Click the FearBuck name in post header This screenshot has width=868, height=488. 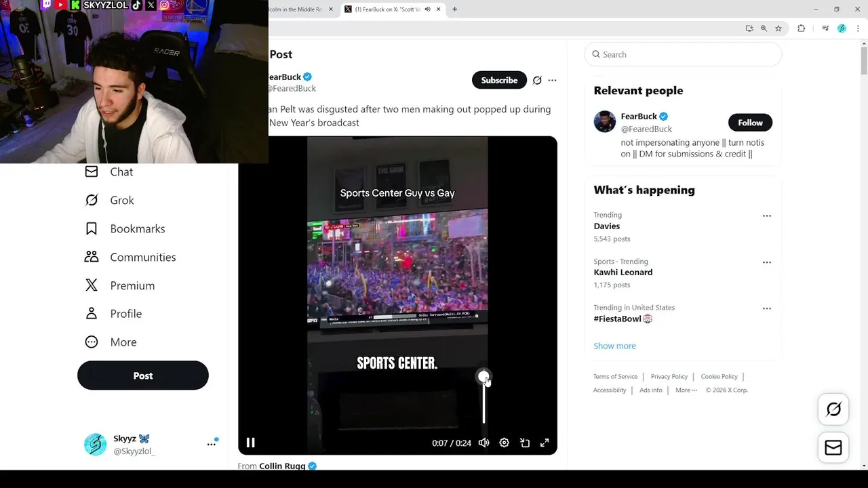tap(285, 77)
